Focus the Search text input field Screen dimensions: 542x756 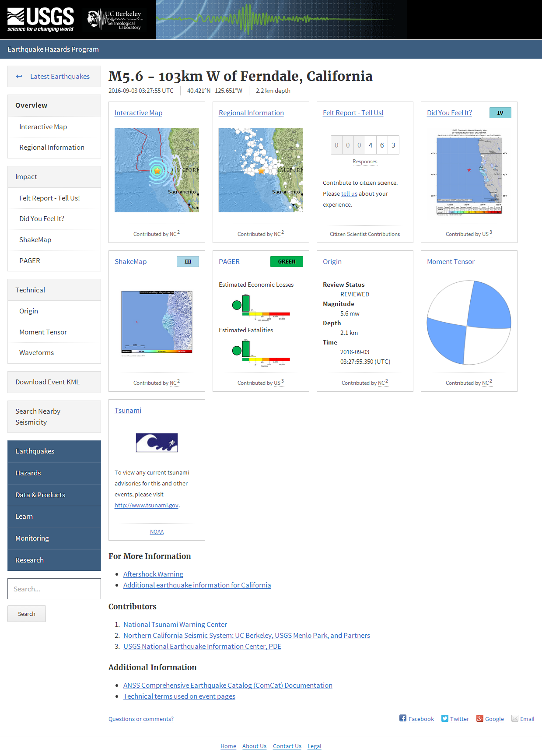(54, 589)
